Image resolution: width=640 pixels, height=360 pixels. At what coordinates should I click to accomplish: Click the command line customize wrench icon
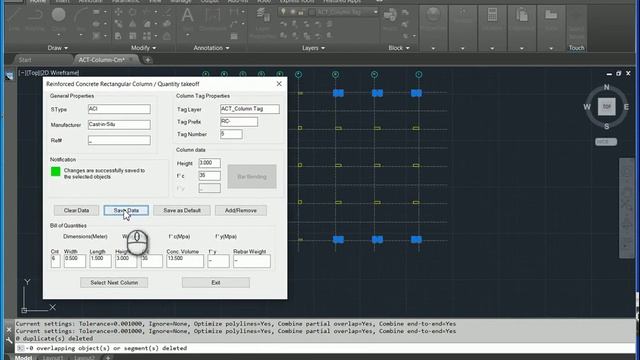tap(9, 340)
